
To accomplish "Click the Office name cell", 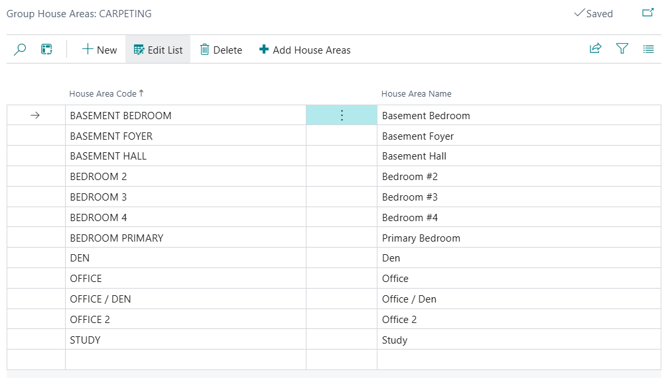I will pos(519,278).
